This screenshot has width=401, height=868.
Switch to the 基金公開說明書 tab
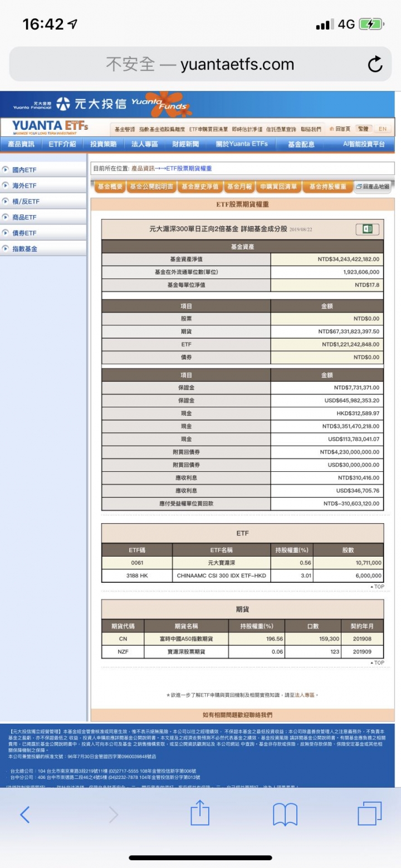click(x=151, y=187)
